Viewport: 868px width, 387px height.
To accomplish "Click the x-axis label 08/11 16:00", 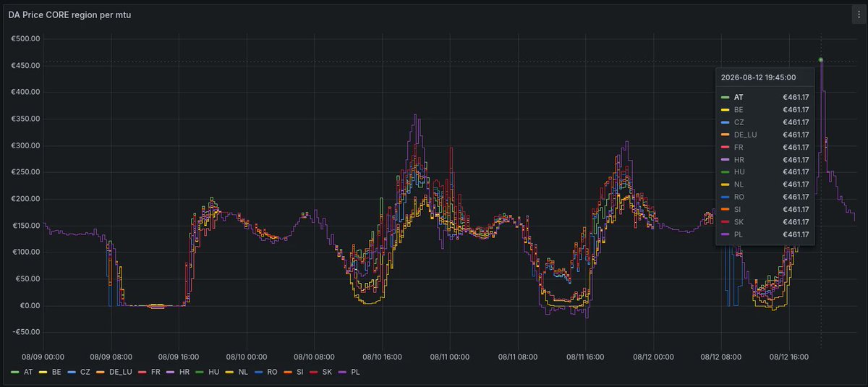I will coord(586,357).
